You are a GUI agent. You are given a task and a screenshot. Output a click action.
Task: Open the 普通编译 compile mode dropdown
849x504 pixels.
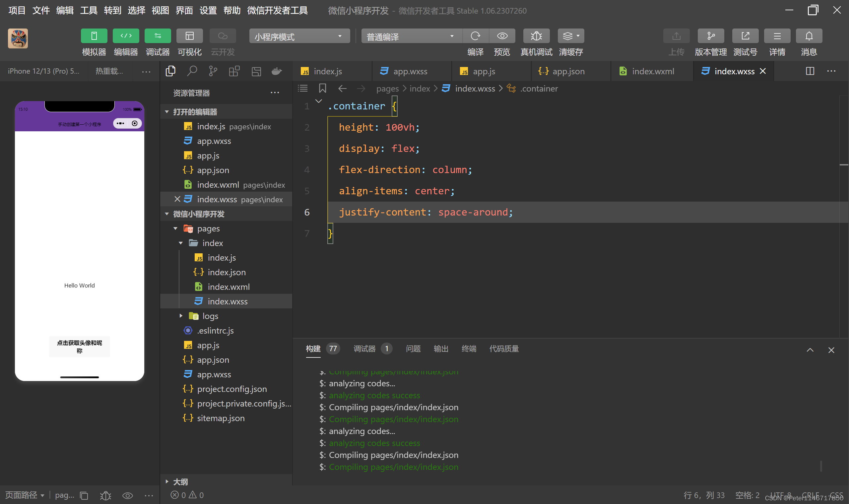pyautogui.click(x=411, y=36)
